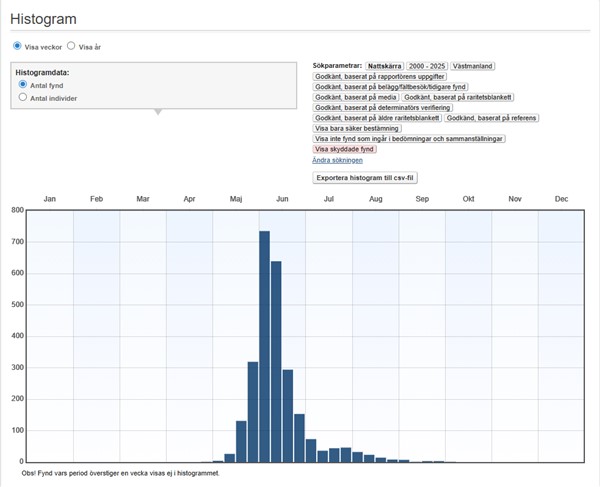Open the "Ändra sökningen" link
This screenshot has height=487, width=600.
click(x=338, y=160)
